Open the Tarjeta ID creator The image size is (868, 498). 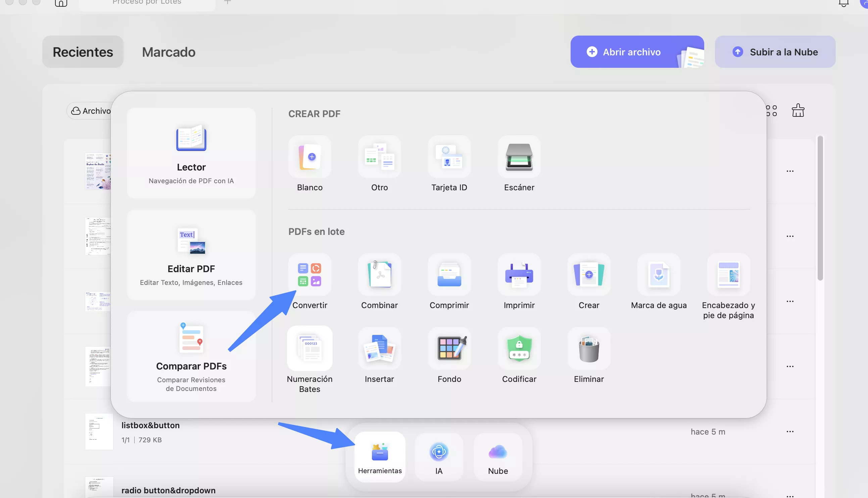click(449, 157)
